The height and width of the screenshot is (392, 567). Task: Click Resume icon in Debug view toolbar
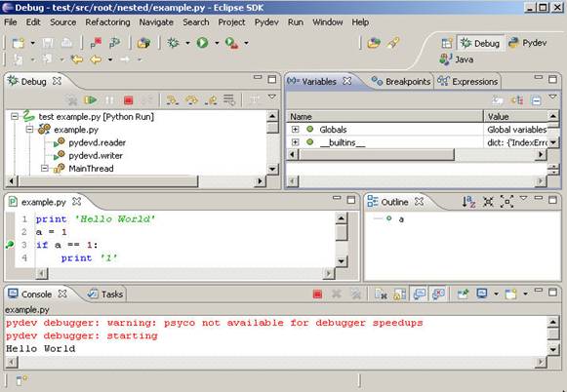click(90, 99)
